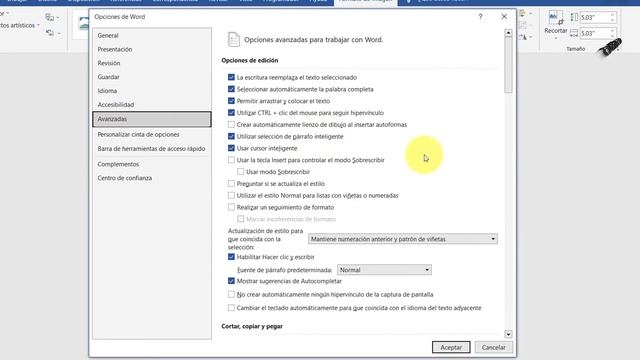Click the help question mark icon
The height and width of the screenshot is (360, 640).
[480, 17]
